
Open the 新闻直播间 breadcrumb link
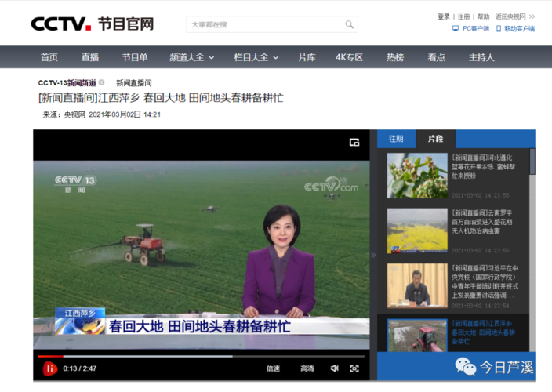pyautogui.click(x=133, y=82)
